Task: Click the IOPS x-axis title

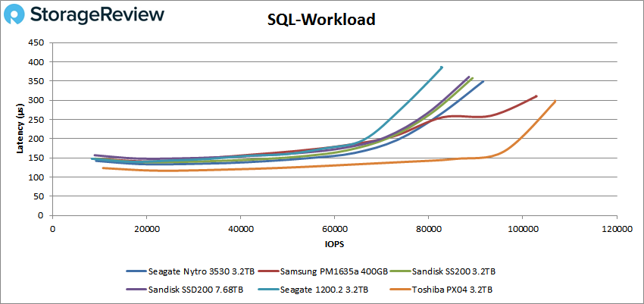Action: [333, 246]
